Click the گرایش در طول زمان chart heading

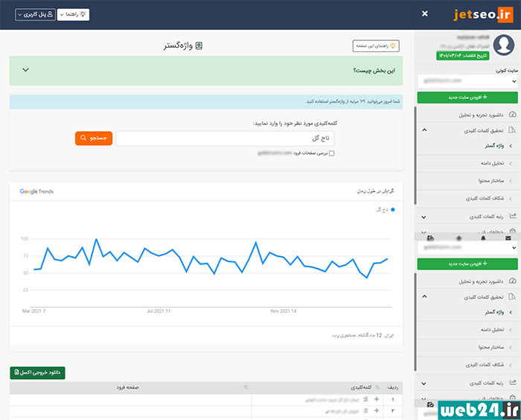click(x=375, y=191)
